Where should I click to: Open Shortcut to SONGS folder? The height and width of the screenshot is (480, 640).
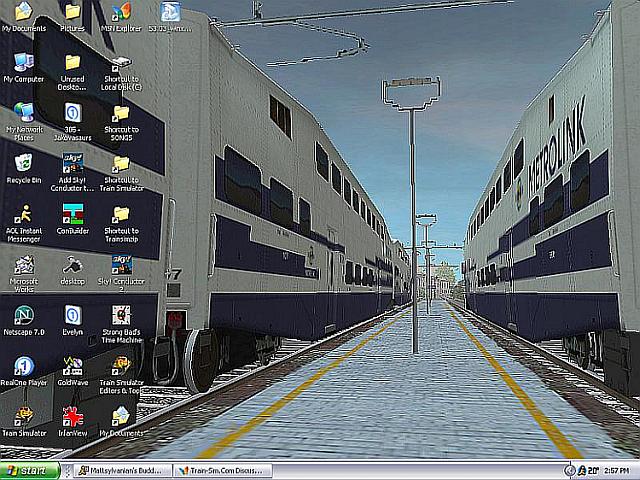[x=121, y=122]
